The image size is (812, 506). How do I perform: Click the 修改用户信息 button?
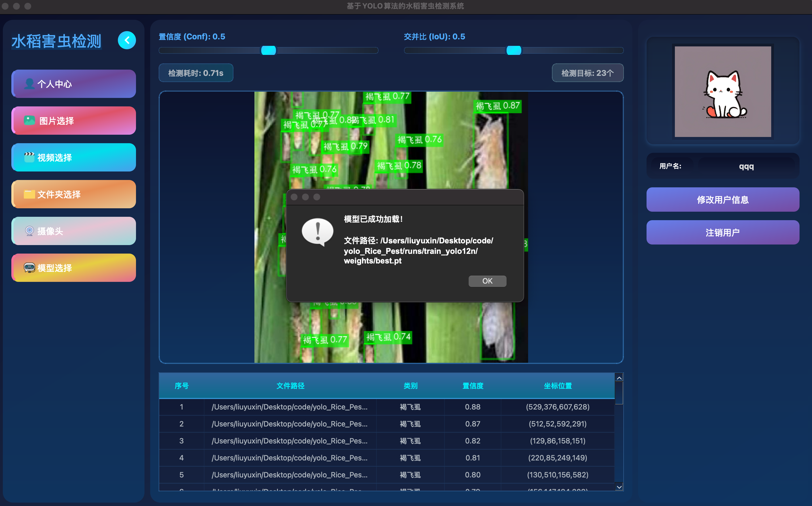click(x=722, y=200)
